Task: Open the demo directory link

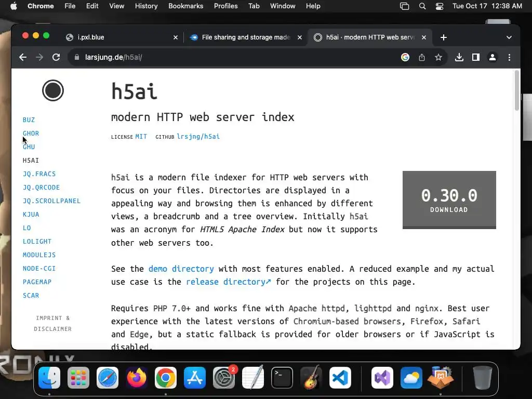Action: coord(181,269)
